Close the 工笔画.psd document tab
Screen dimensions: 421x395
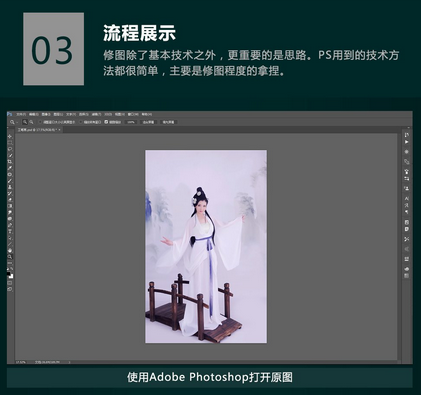coord(59,130)
